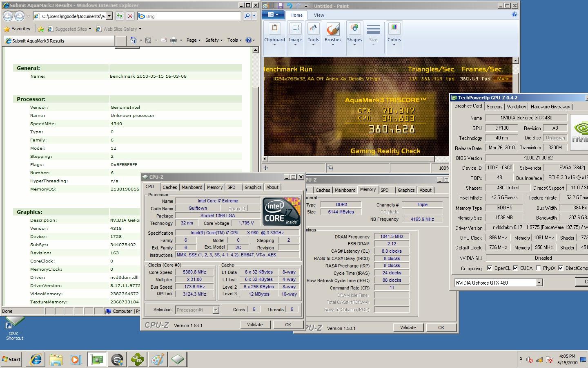Open Windows Explorer folder from taskbar
The image size is (588, 368).
coord(56,359)
